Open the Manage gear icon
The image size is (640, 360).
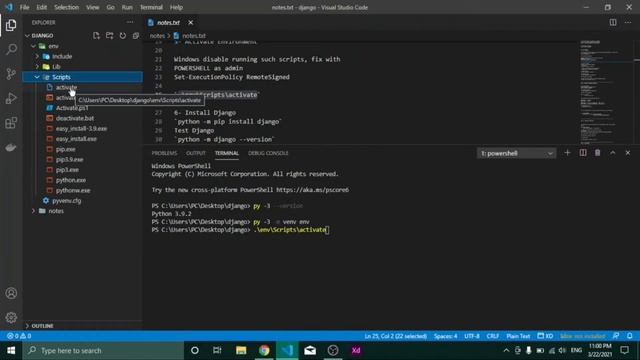pos(11,317)
